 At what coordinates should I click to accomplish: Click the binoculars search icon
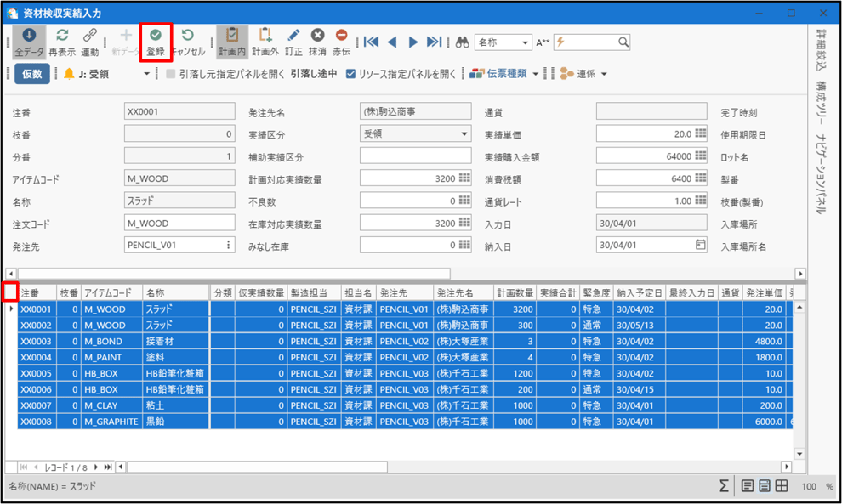coord(462,42)
